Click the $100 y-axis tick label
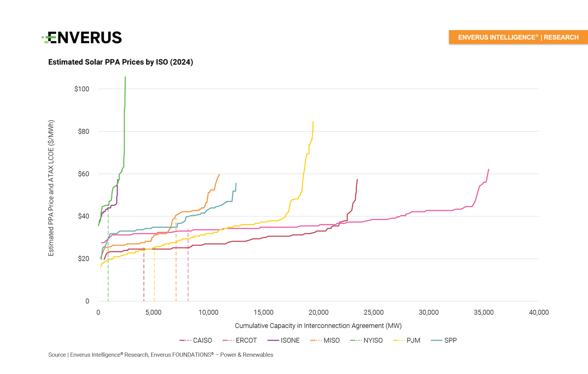The height and width of the screenshot is (374, 588). [x=82, y=89]
